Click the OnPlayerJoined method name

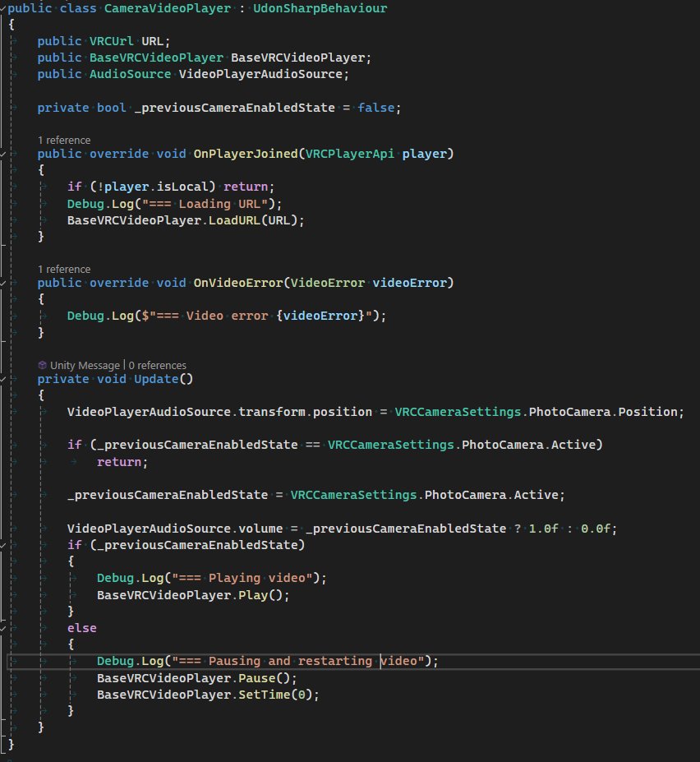[246, 154]
